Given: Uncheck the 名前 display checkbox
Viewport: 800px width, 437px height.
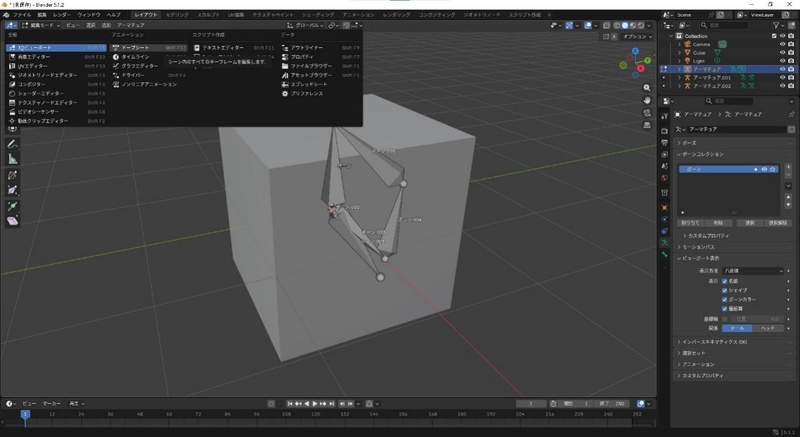Looking at the screenshot, I should 724,281.
